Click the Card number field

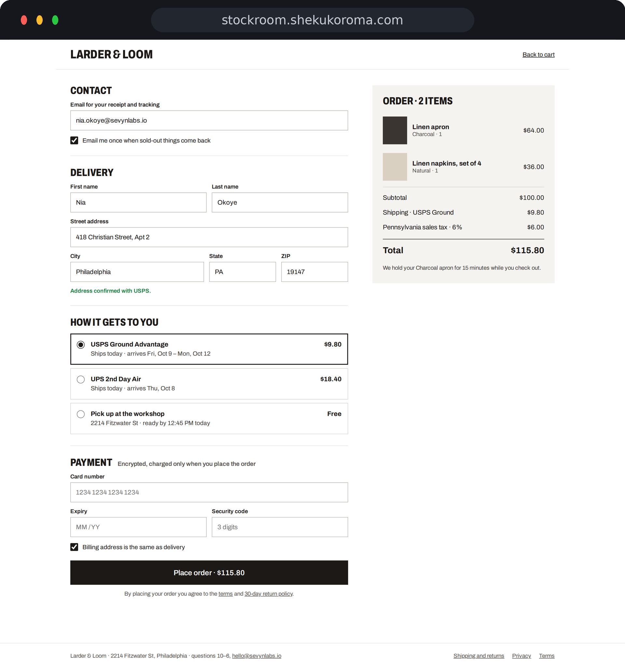209,492
